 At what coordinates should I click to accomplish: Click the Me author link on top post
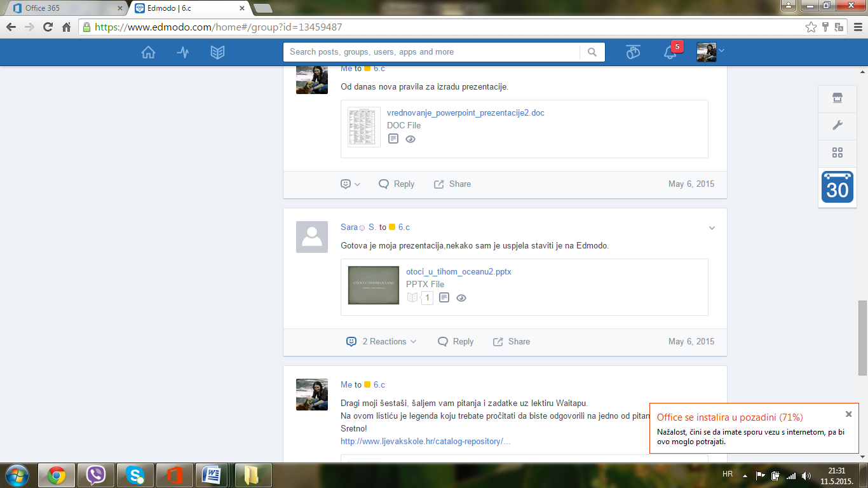[346, 69]
